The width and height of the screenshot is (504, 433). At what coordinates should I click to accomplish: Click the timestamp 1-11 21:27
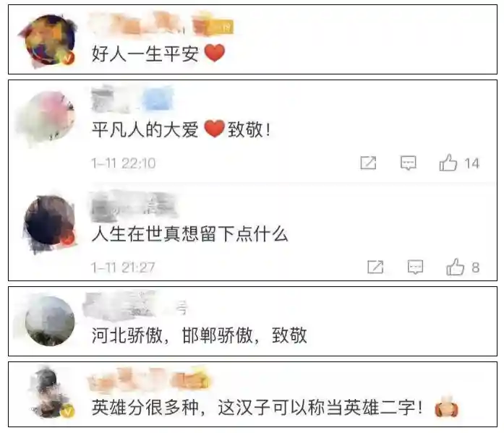[x=123, y=267]
